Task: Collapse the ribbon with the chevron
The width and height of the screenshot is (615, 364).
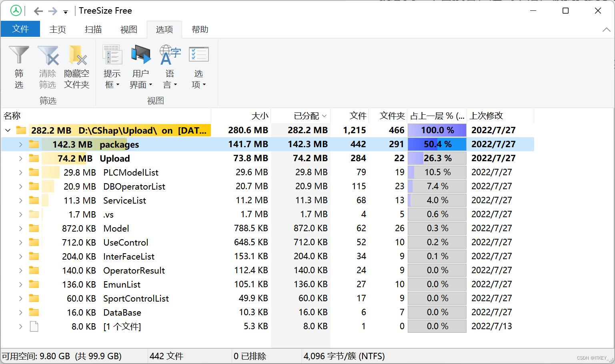Action: [x=606, y=30]
